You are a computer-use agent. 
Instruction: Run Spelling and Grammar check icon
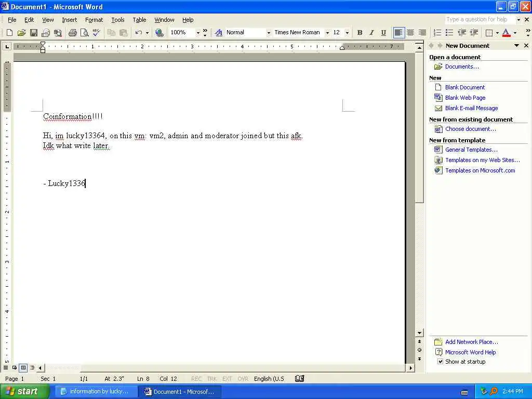coord(96,33)
